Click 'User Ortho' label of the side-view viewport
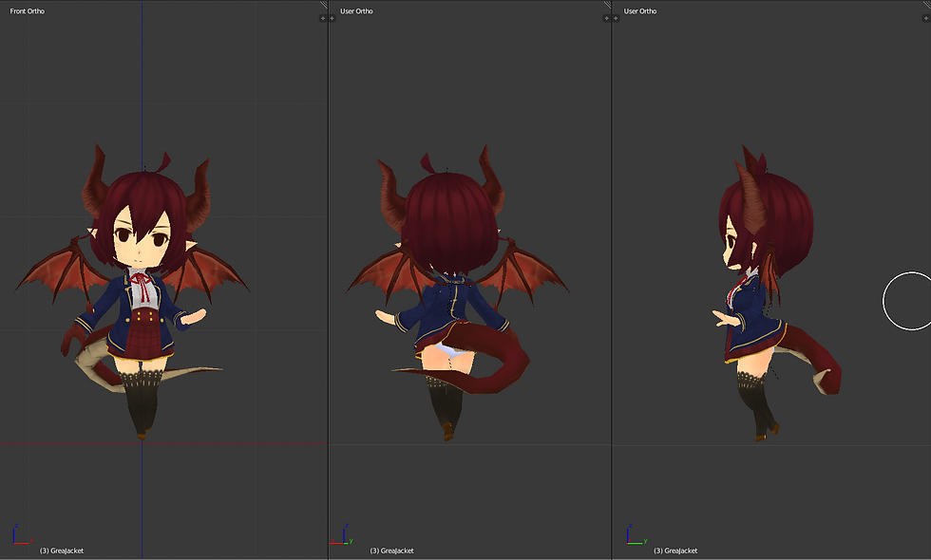 (x=640, y=10)
